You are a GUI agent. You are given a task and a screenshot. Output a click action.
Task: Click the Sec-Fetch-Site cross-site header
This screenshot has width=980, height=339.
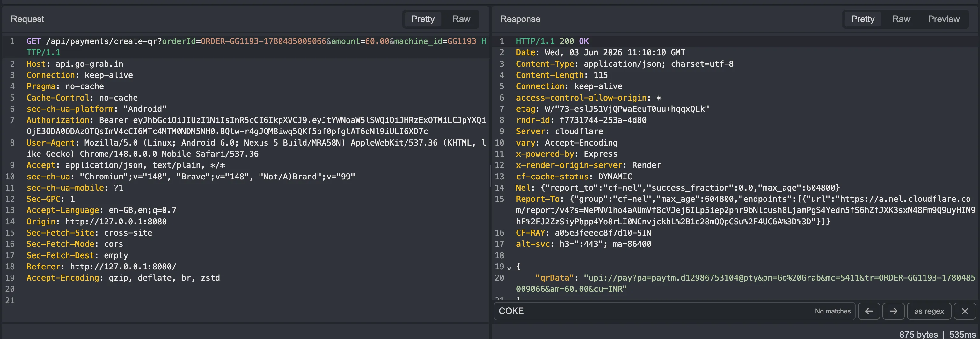[x=89, y=233]
